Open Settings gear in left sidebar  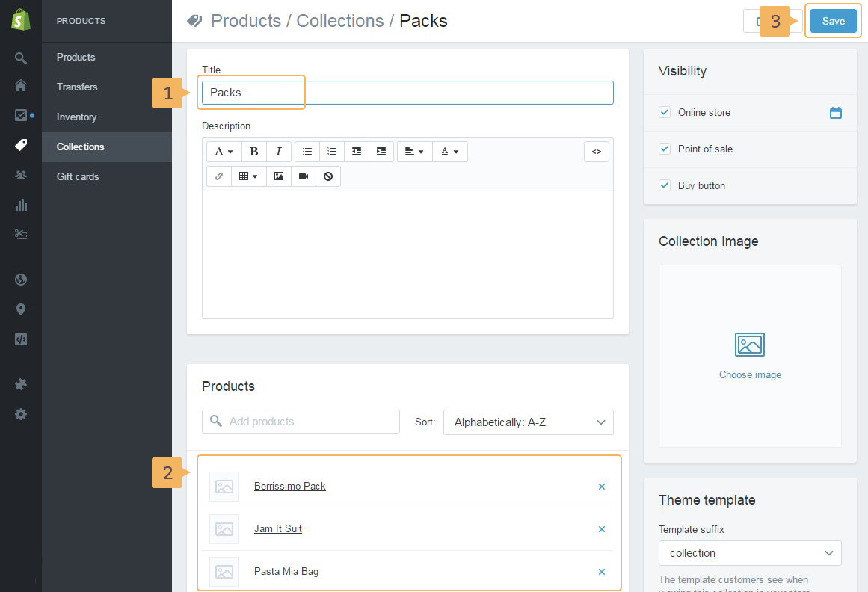pos(21,413)
